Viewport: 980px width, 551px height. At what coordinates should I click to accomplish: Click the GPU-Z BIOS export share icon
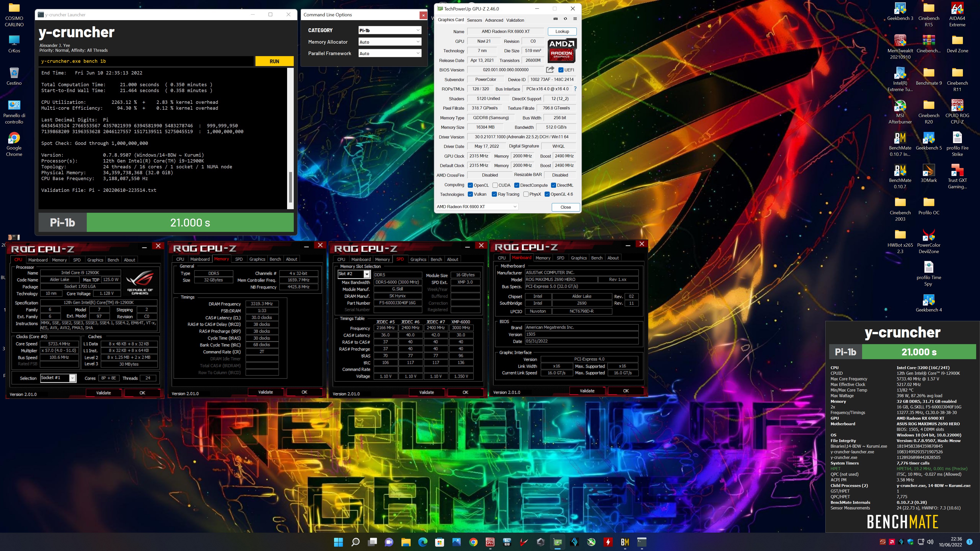(x=550, y=70)
